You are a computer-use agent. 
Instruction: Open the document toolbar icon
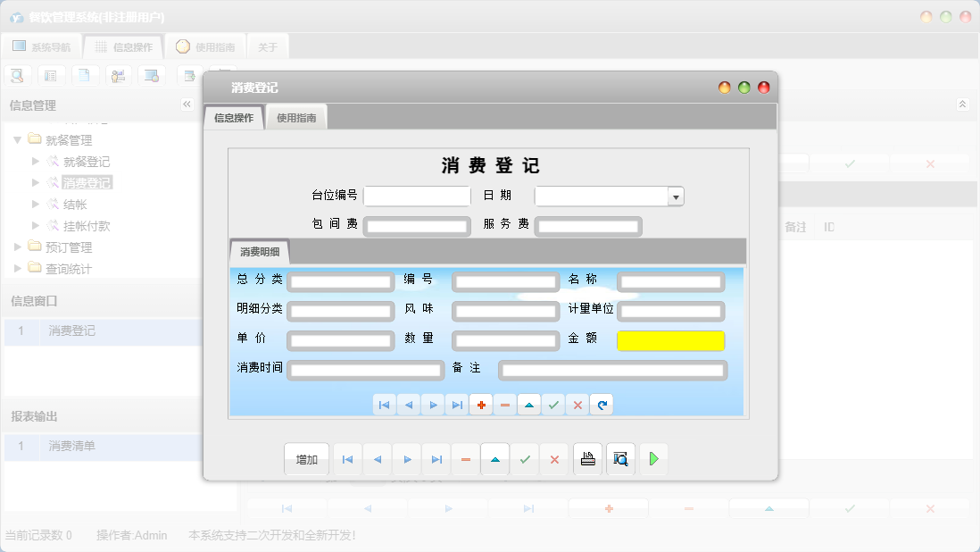(85, 75)
